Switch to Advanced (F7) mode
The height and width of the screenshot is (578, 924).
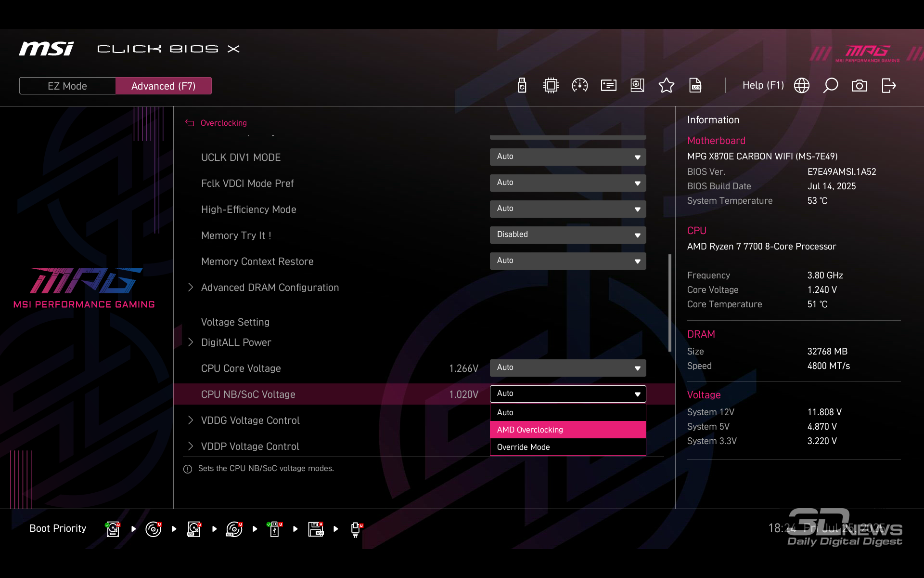(x=164, y=86)
